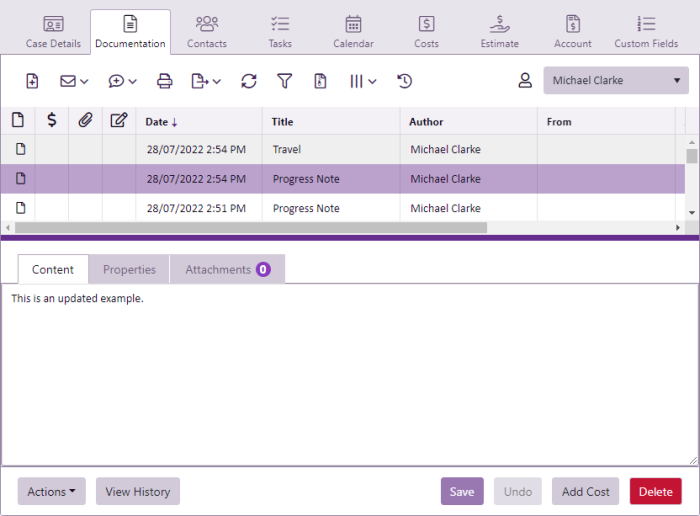Click the new document icon in toolbar

coord(32,81)
